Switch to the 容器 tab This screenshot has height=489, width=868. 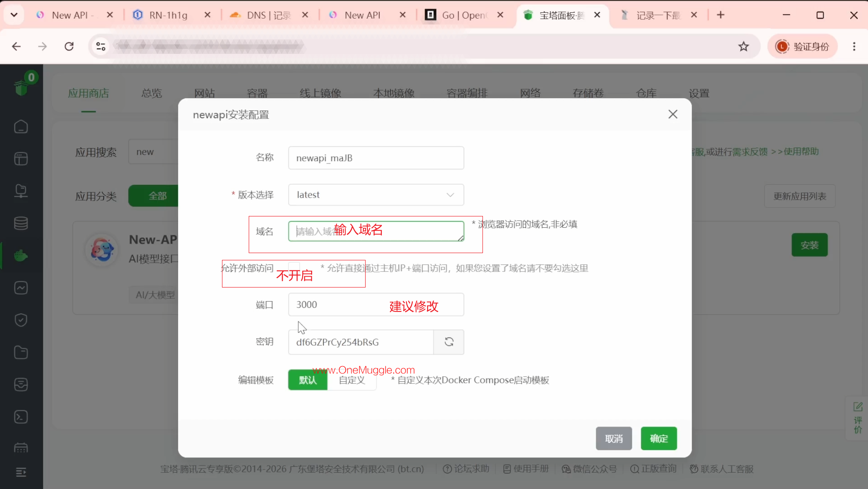point(257,93)
